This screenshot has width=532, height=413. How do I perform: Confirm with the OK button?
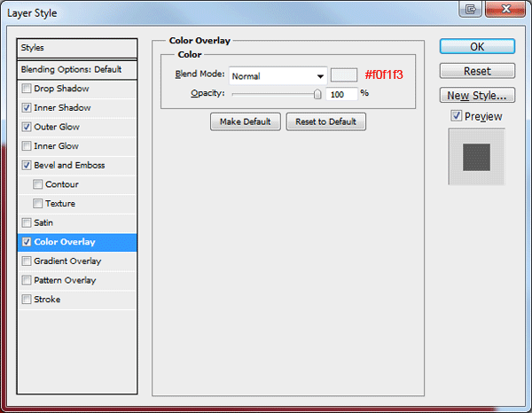click(x=477, y=46)
